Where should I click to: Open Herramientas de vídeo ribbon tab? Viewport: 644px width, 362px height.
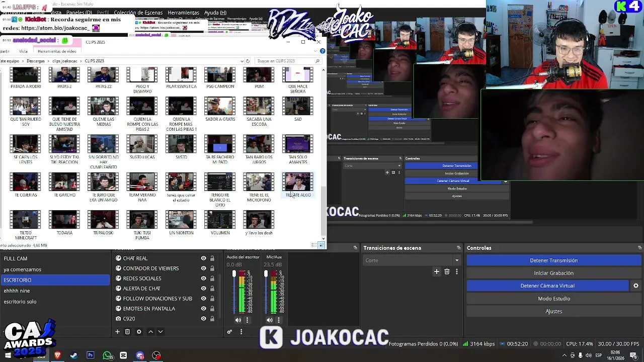pyautogui.click(x=57, y=51)
